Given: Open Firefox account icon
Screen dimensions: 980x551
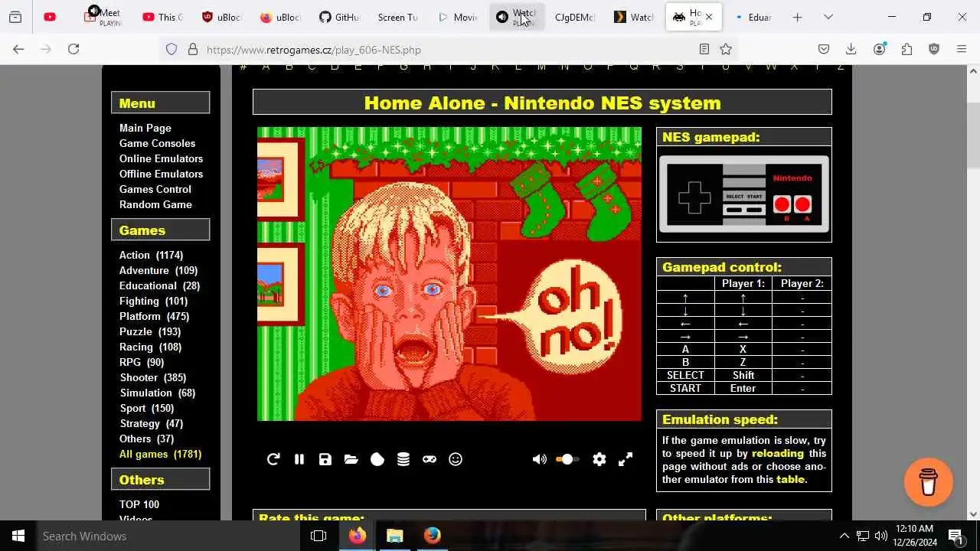Looking at the screenshot, I should coord(880,49).
